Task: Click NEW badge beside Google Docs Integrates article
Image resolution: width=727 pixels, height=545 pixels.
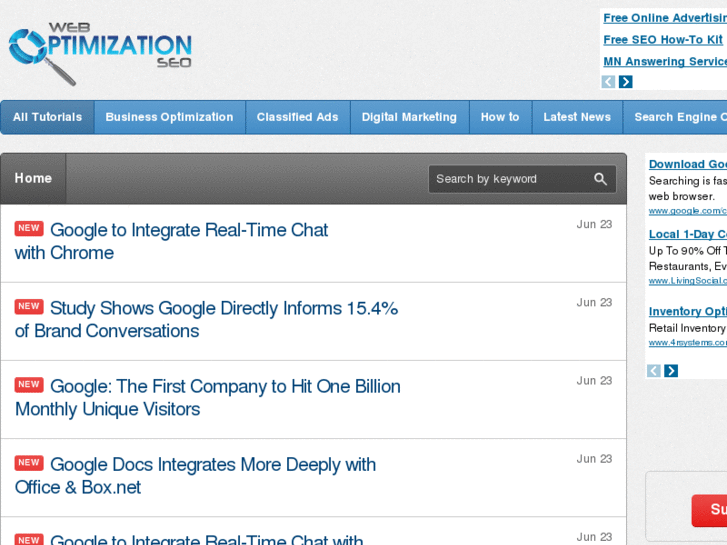Action: [29, 463]
